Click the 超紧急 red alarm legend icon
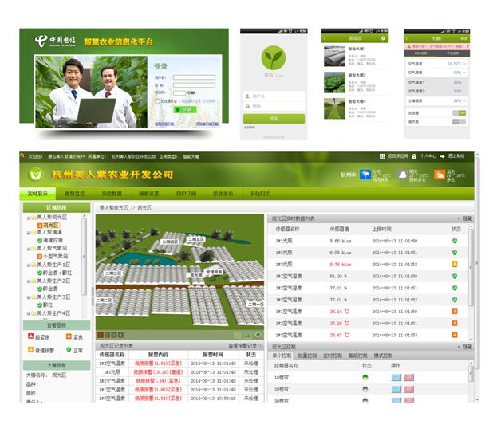This screenshot has height=448, width=493. pos(30,337)
